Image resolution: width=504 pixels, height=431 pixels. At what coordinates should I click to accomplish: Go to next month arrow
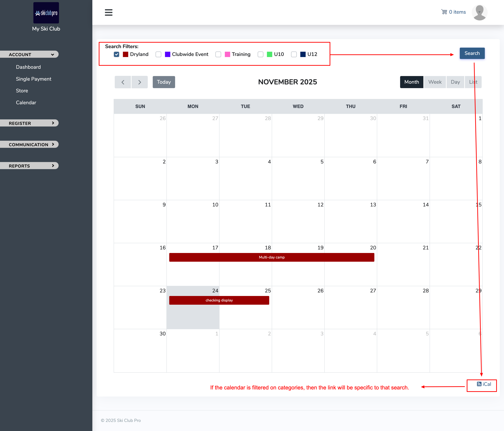point(139,82)
